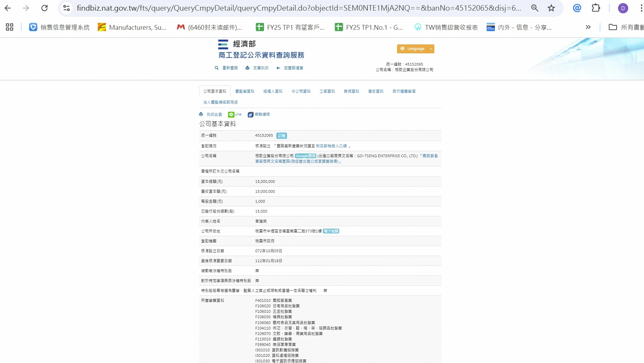Open the 歷史資料 tab
This screenshot has width=644, height=363.
click(376, 91)
